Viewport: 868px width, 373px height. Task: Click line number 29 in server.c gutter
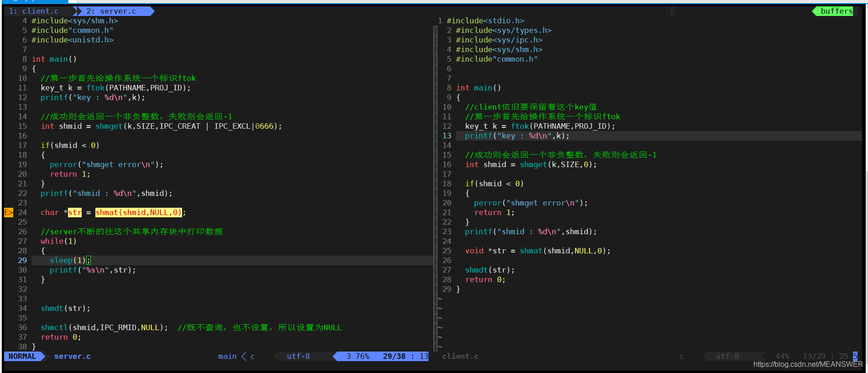coord(22,260)
